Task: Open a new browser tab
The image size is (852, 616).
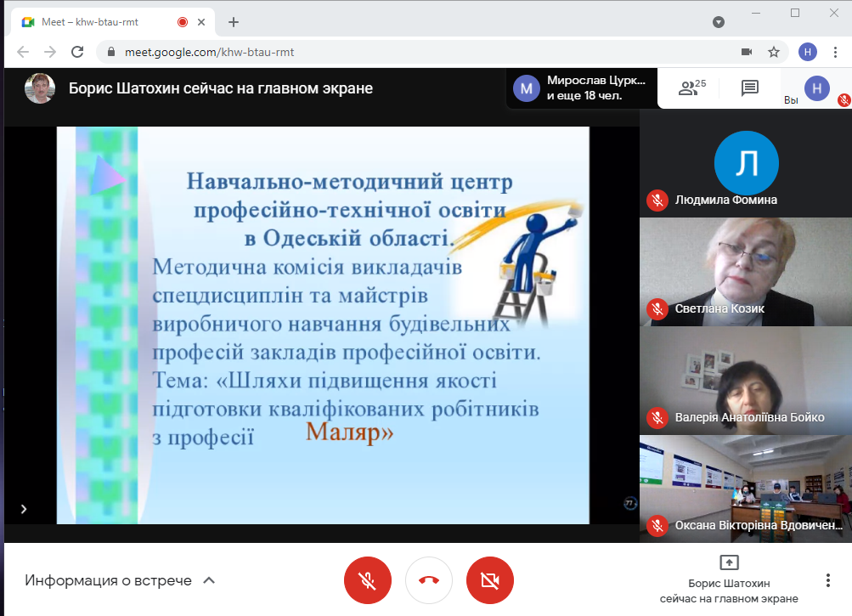Action: tap(234, 22)
